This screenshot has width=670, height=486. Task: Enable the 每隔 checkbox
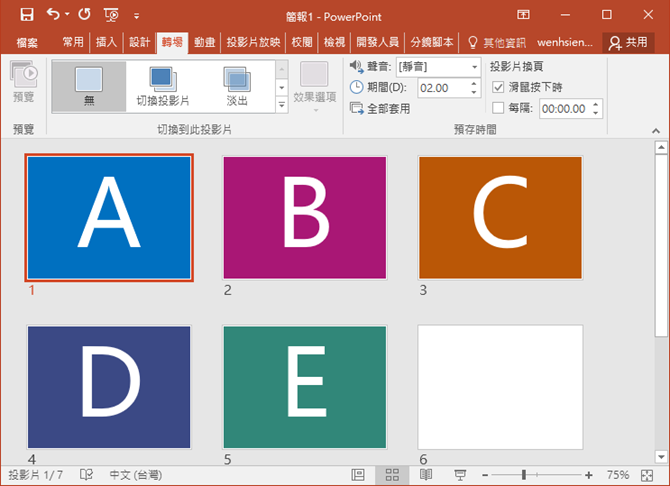498,108
